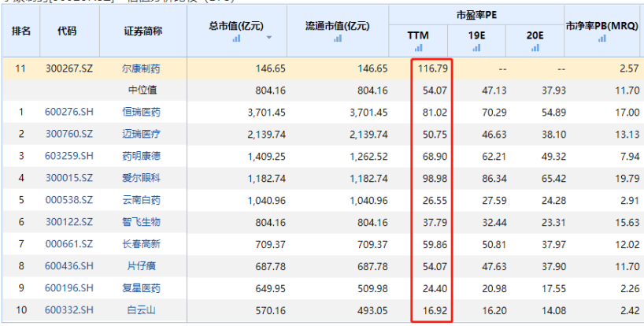644x326 pixels.
Task: Click the chart icon under TTM header
Action: pos(418,48)
